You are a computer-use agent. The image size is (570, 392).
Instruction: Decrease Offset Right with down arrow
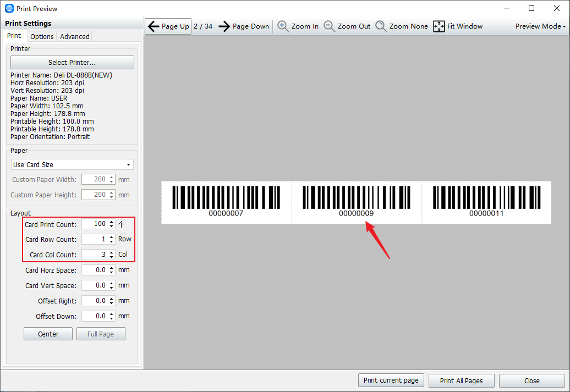pyautogui.click(x=112, y=303)
